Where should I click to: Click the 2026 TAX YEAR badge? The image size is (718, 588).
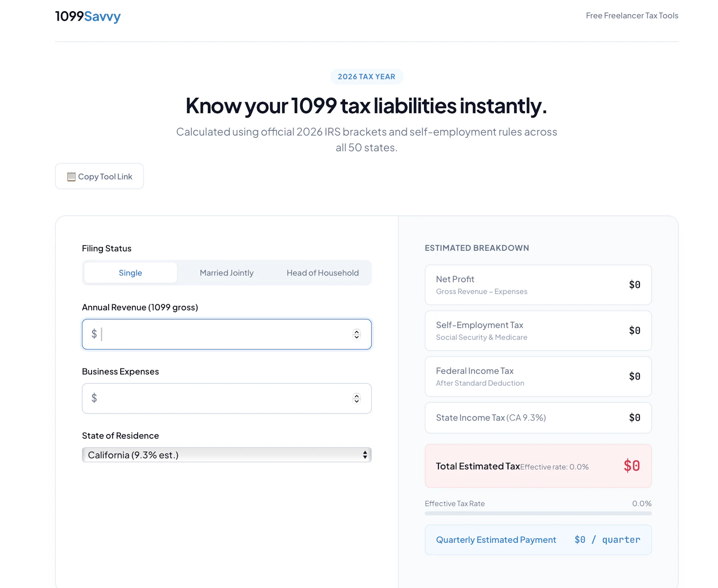pyautogui.click(x=367, y=77)
